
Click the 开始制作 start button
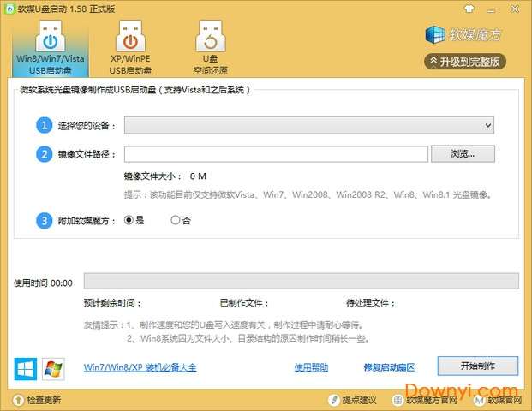coord(478,366)
